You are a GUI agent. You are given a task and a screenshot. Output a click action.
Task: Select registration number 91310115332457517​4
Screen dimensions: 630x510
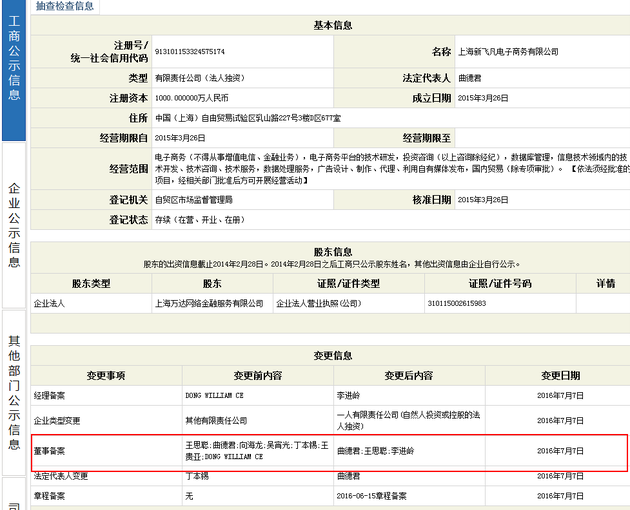pos(190,51)
